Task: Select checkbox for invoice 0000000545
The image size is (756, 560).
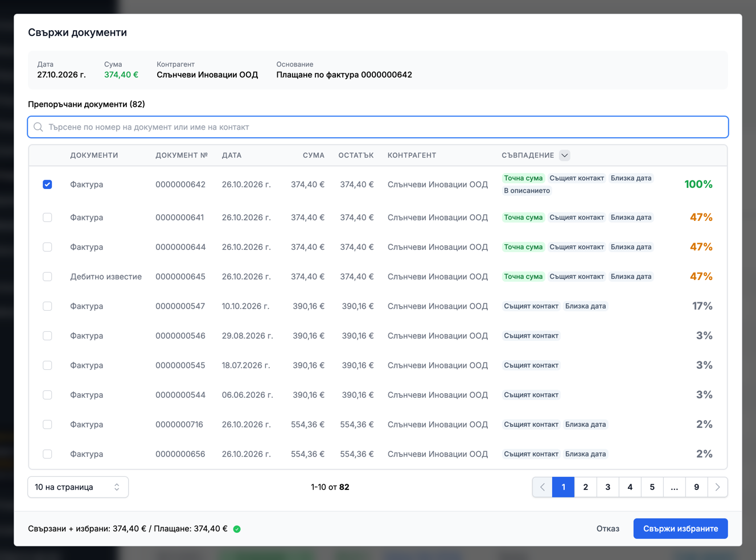Action: click(47, 365)
